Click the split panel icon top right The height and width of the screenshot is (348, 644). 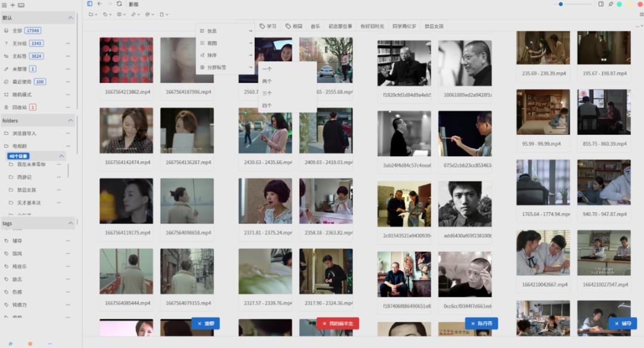(x=601, y=4)
